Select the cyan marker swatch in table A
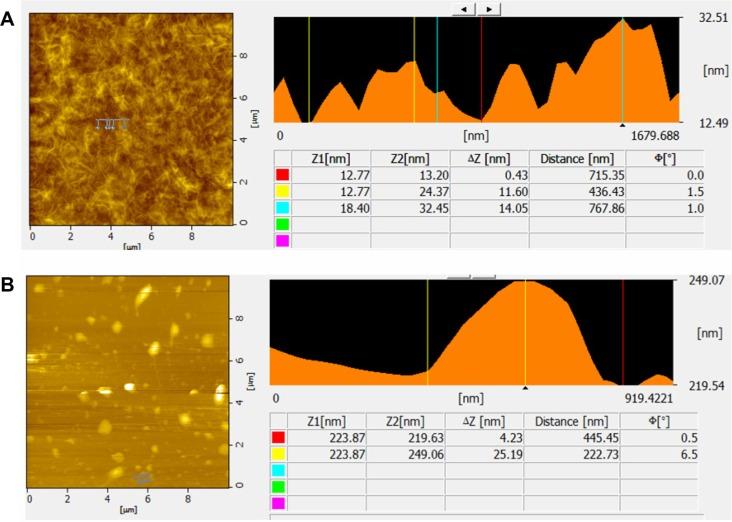The height and width of the screenshot is (522, 732). [282, 207]
